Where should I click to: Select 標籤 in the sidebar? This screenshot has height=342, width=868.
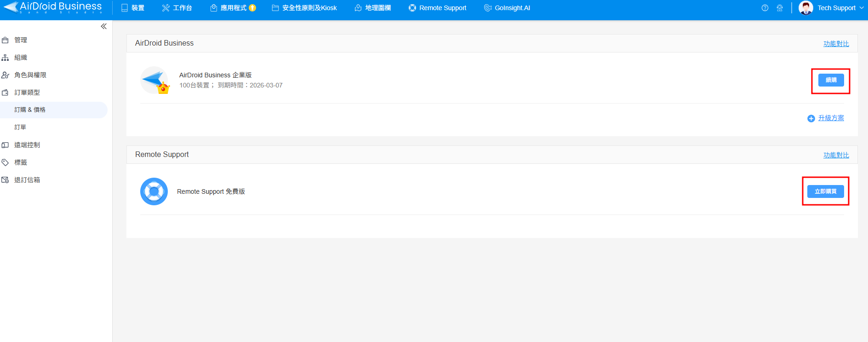pyautogui.click(x=21, y=162)
